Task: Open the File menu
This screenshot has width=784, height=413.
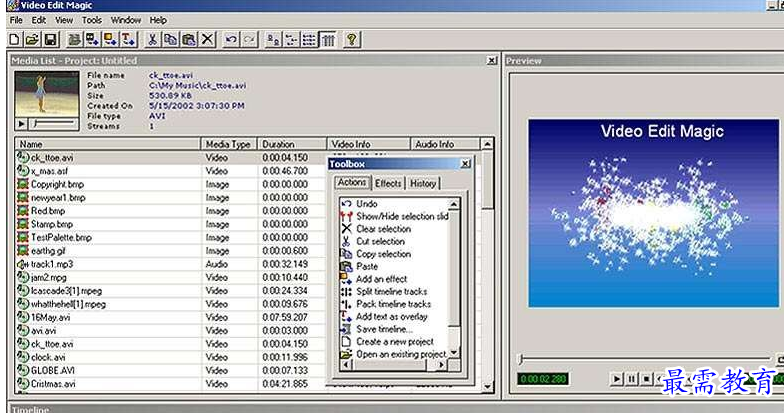Action: tap(16, 20)
